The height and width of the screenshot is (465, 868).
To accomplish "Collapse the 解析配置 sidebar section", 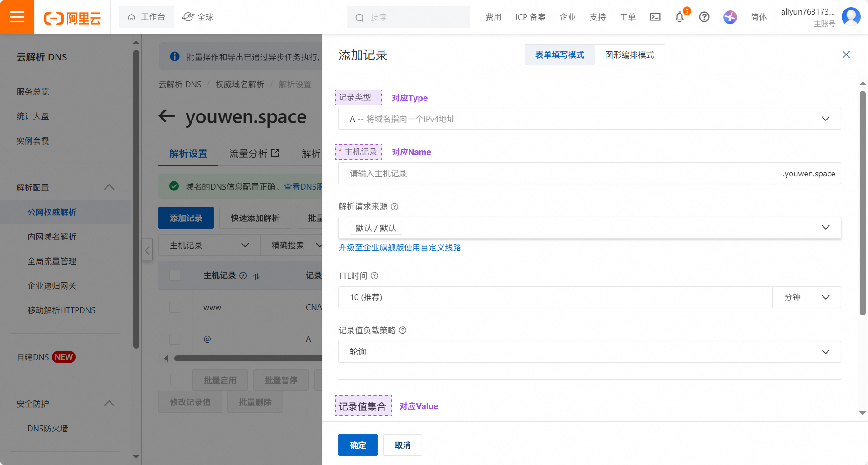I will tap(109, 187).
